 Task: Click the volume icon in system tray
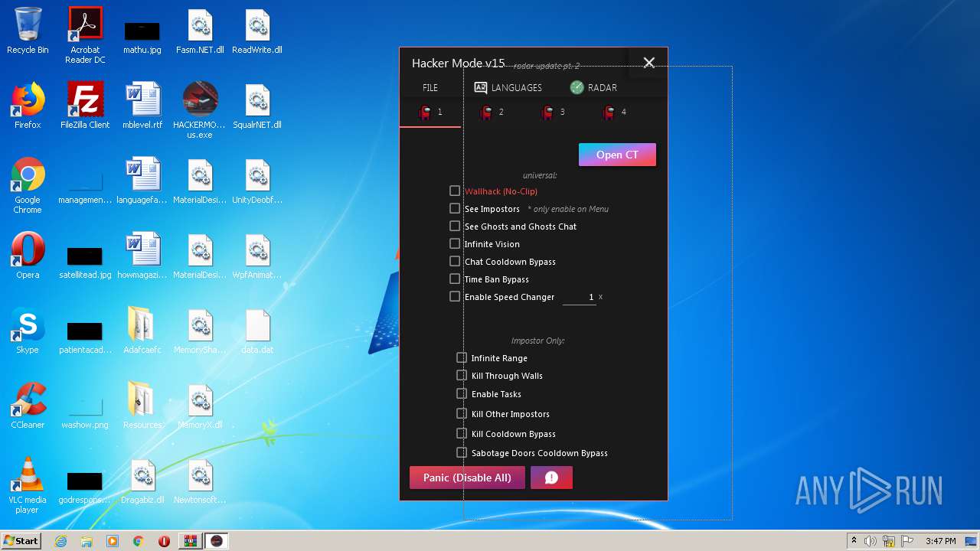click(871, 541)
